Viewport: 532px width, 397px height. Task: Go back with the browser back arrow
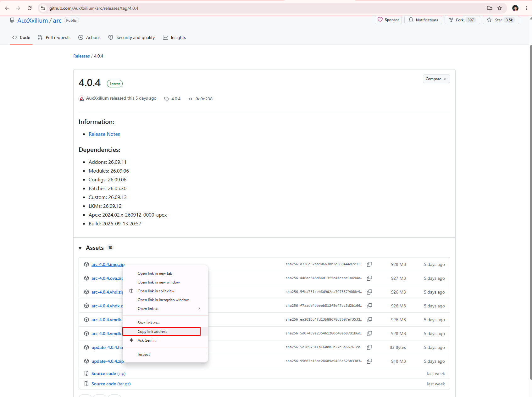7,8
